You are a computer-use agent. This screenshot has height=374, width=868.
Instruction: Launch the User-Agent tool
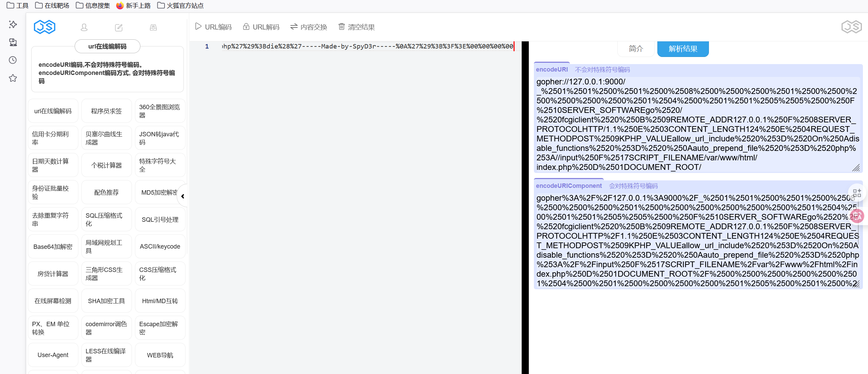coord(53,355)
